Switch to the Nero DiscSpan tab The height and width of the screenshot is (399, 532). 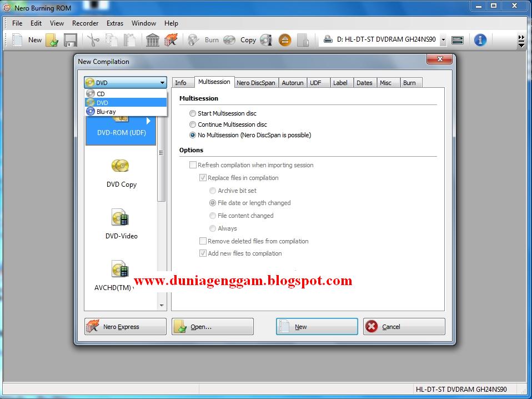point(256,82)
